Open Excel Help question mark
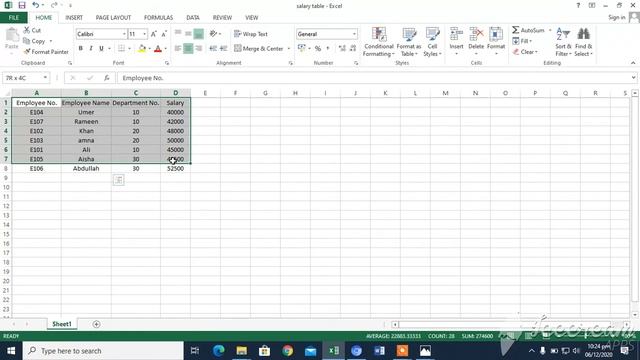640x360 pixels. click(x=578, y=6)
